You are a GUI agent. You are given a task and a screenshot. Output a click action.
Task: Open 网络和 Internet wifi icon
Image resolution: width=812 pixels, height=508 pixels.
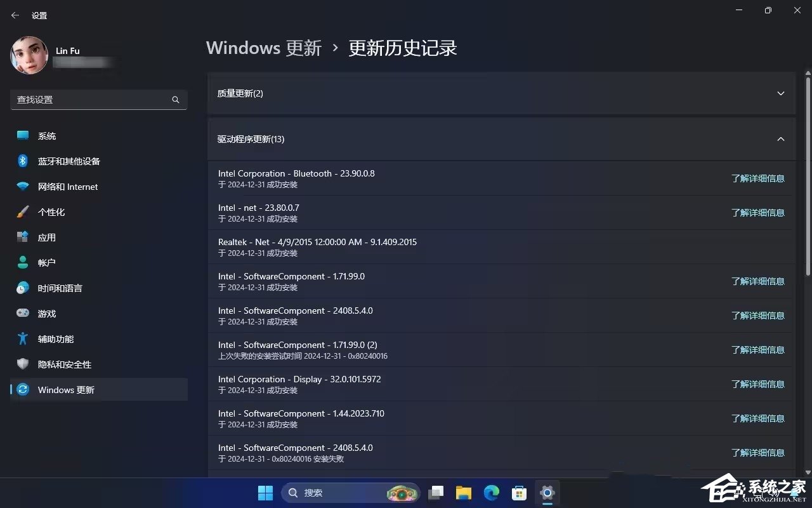point(23,187)
